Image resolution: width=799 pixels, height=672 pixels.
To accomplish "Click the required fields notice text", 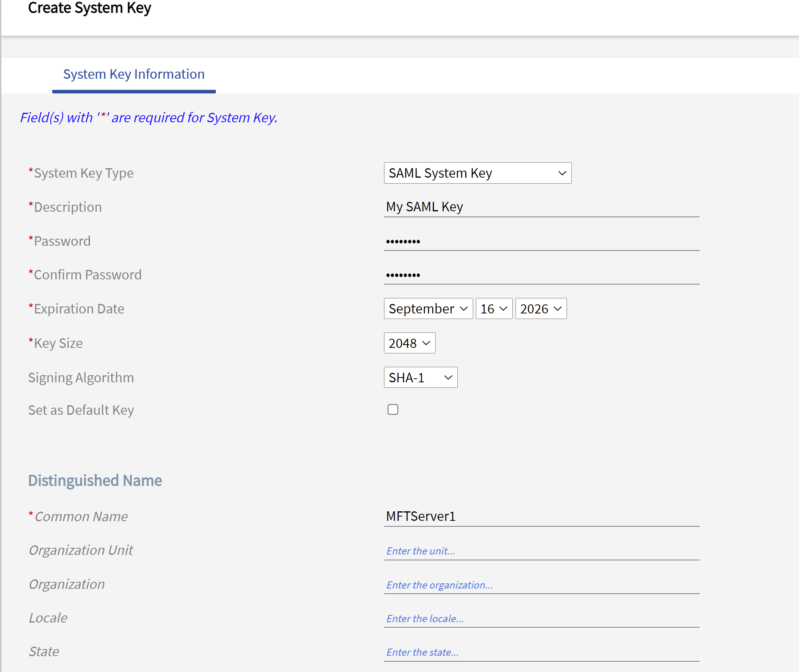I will click(x=148, y=118).
